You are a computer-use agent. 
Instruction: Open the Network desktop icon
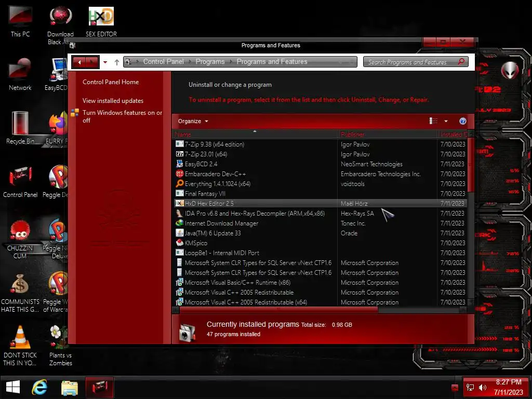[x=20, y=75]
